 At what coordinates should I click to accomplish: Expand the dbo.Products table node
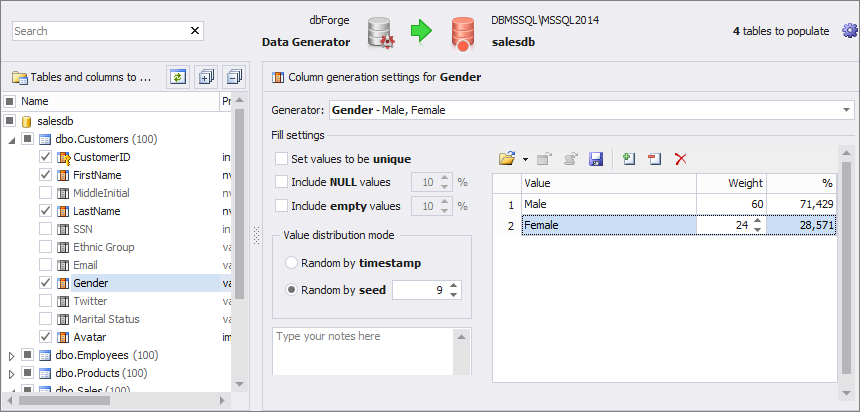pyautogui.click(x=12, y=374)
